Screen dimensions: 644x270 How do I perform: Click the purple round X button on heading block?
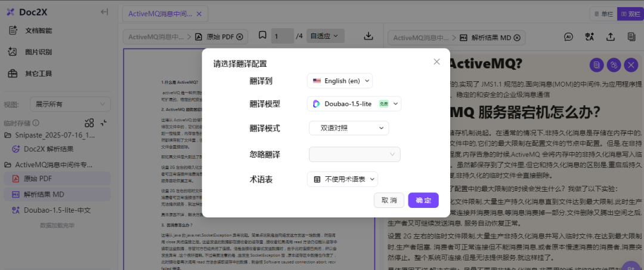(631, 65)
